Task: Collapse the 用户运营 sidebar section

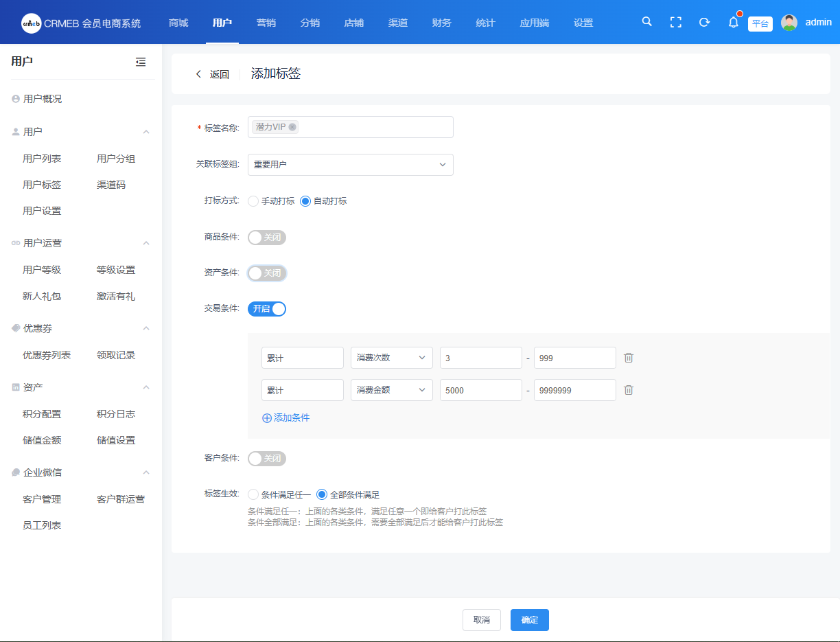Action: pos(145,243)
